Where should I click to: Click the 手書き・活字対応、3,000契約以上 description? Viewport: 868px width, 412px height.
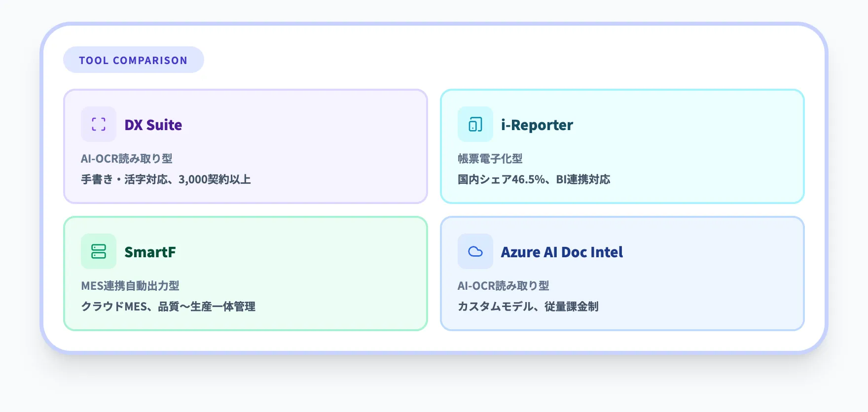pos(166,179)
